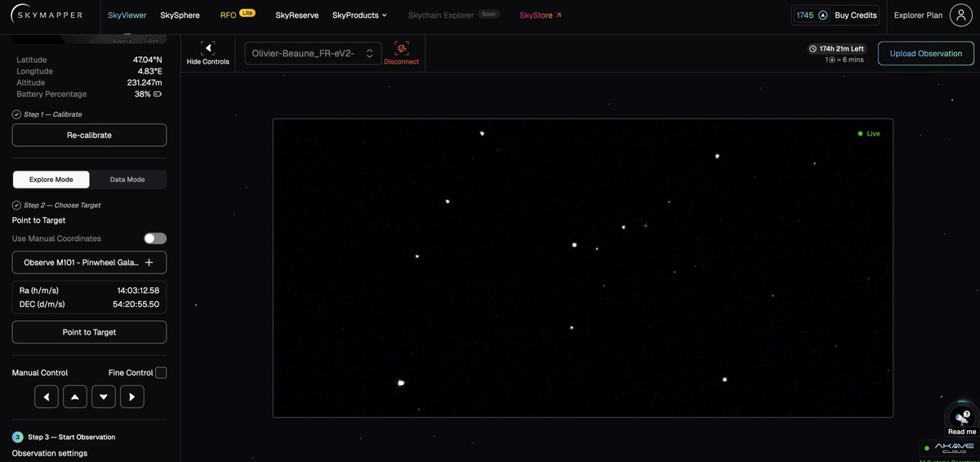Open the SkySphere tab
The width and height of the screenshot is (980, 462).
click(x=180, y=15)
